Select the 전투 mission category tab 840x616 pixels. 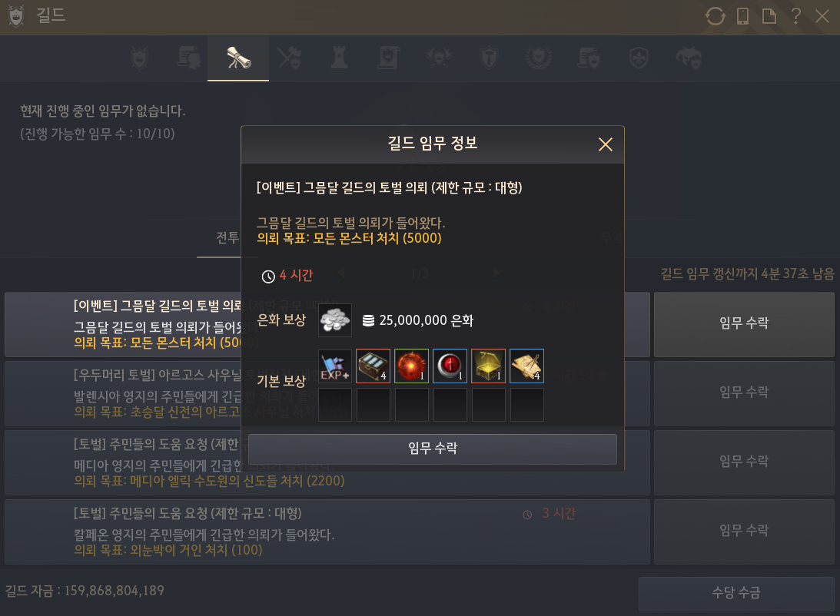[x=227, y=237]
